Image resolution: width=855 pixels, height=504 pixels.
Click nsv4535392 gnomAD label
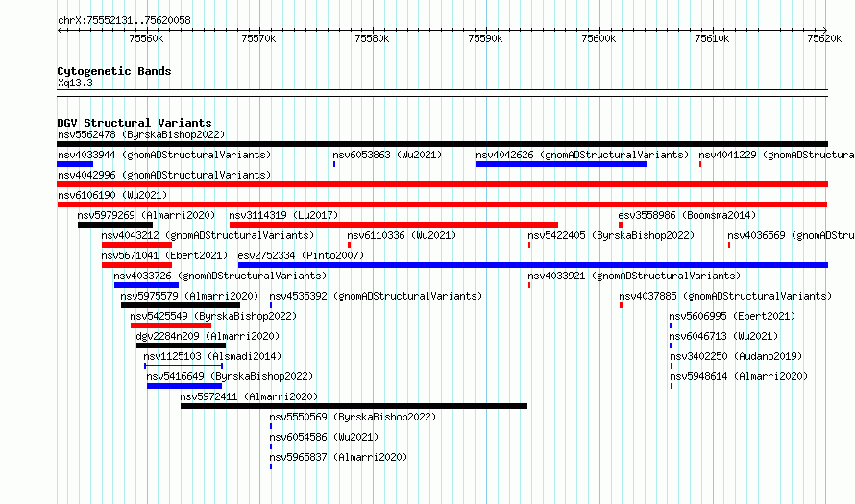click(x=376, y=296)
